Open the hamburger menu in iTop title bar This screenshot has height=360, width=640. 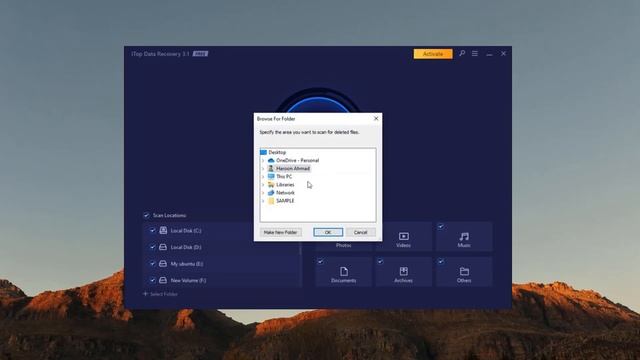[x=475, y=53]
